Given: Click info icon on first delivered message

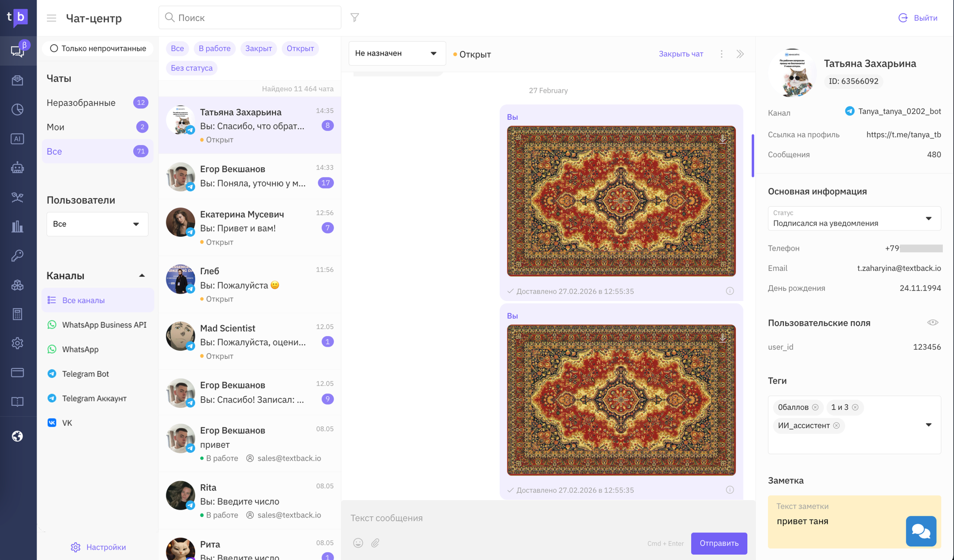Looking at the screenshot, I should [730, 291].
